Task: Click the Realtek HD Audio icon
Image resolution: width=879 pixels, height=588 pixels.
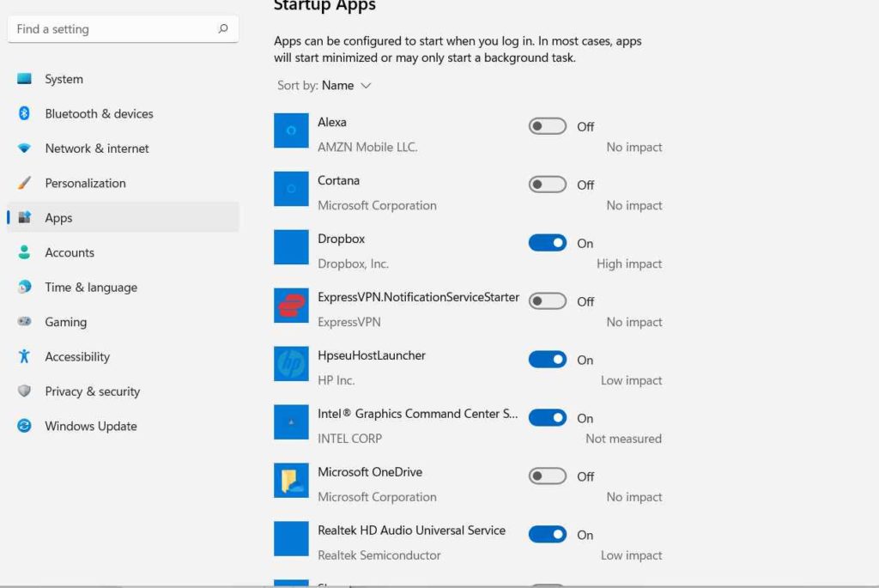Action: click(291, 539)
